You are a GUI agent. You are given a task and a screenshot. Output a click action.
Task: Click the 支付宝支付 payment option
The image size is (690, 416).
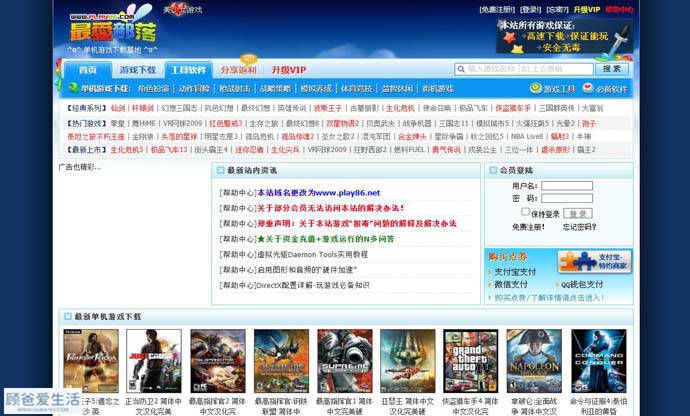pyautogui.click(x=515, y=272)
